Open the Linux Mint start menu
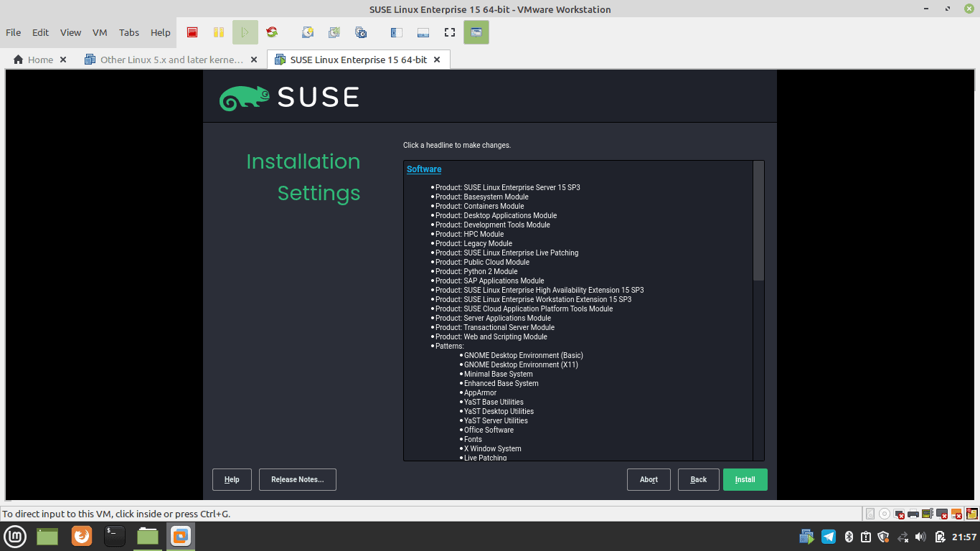 click(16, 536)
